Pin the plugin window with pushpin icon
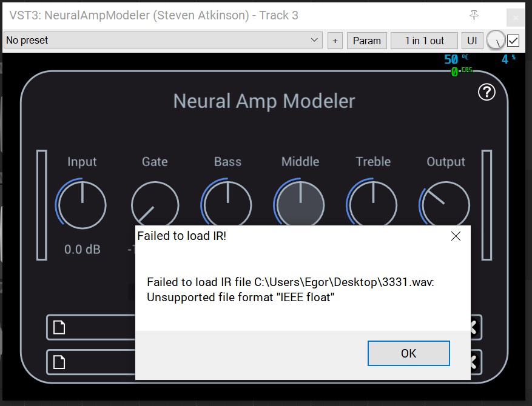 pyautogui.click(x=474, y=15)
